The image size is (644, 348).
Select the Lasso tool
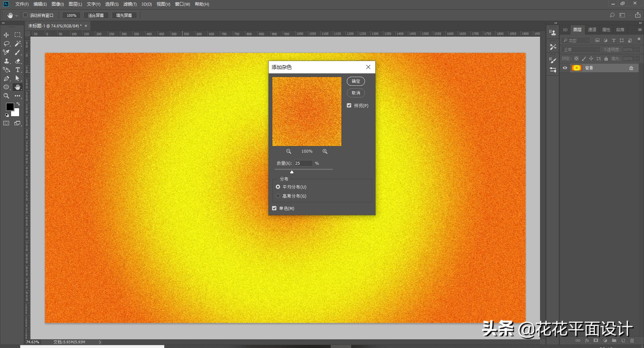pos(6,44)
